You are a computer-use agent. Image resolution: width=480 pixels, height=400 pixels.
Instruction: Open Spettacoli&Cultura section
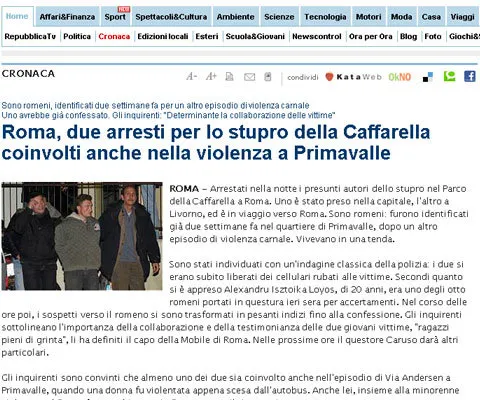171,17
